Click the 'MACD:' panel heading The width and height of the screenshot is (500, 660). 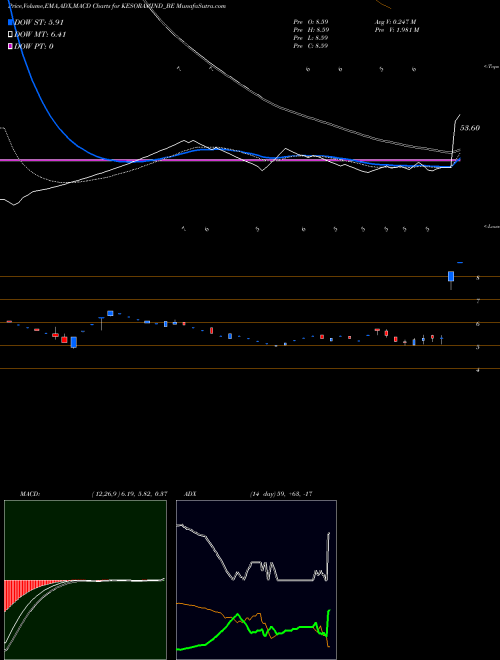[x=30, y=494]
